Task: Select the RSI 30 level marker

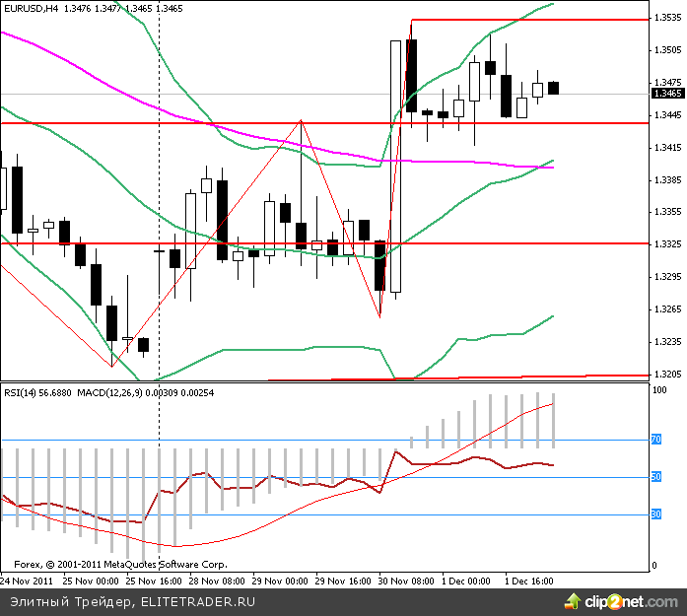Action: (654, 513)
